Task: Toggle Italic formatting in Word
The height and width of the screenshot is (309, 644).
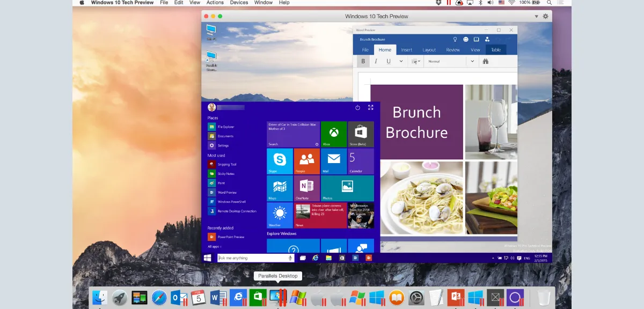Action: coord(376,62)
